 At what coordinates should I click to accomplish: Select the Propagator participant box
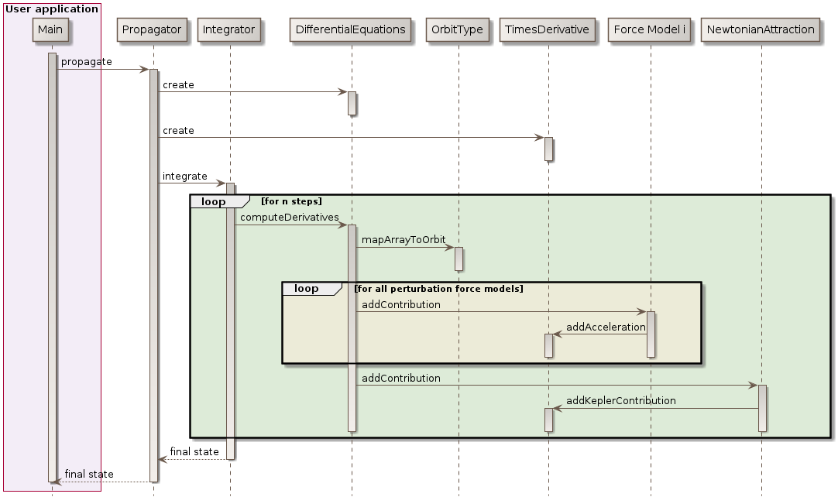[x=152, y=29]
